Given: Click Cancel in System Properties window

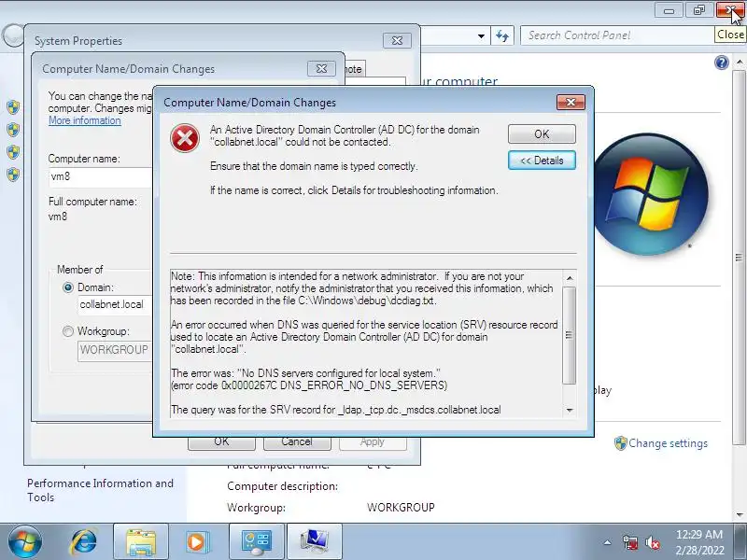Looking at the screenshot, I should [297, 441].
